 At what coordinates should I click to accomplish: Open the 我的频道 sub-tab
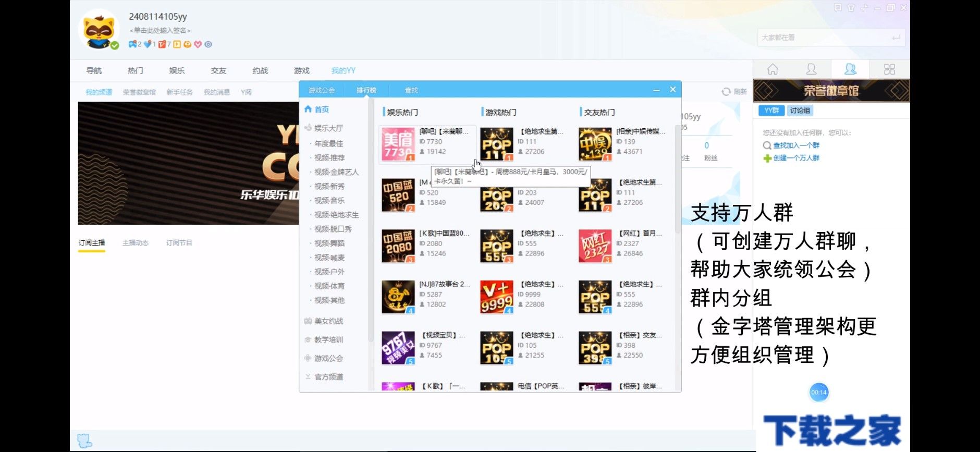[x=99, y=92]
